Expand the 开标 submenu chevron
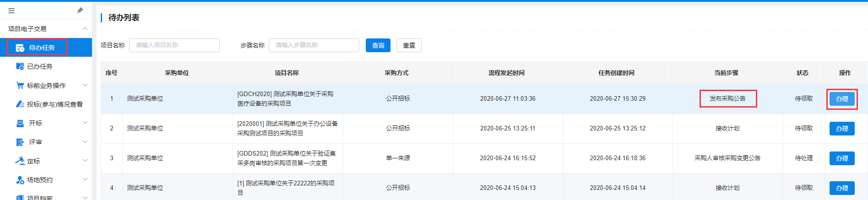Viewport: 868px width, 200px height. (85, 123)
